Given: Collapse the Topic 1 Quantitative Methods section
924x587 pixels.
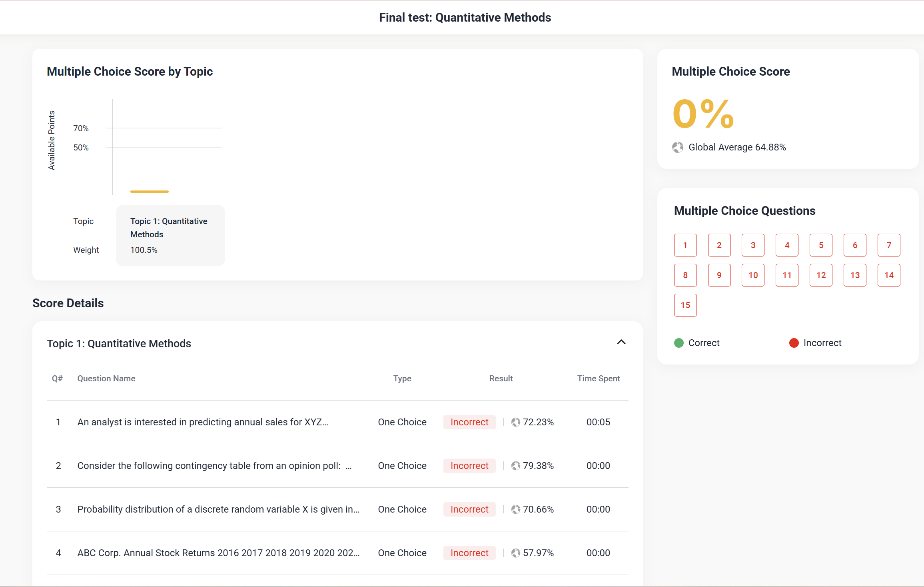Looking at the screenshot, I should [x=621, y=342].
